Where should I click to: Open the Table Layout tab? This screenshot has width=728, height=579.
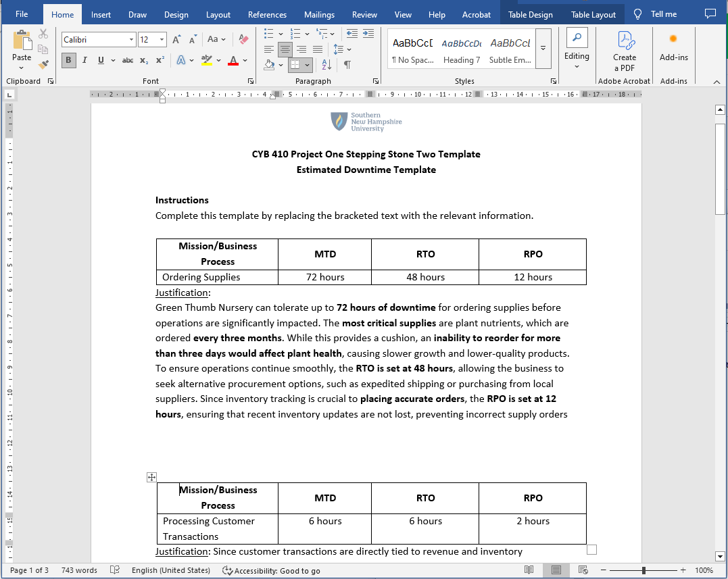tap(593, 14)
